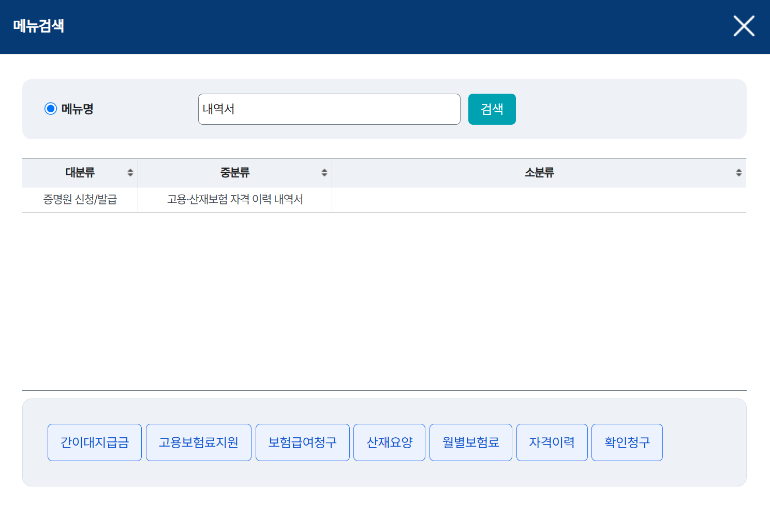Select the 증명원 신청/발급 cell
The height and width of the screenshot is (532, 770).
point(80,200)
